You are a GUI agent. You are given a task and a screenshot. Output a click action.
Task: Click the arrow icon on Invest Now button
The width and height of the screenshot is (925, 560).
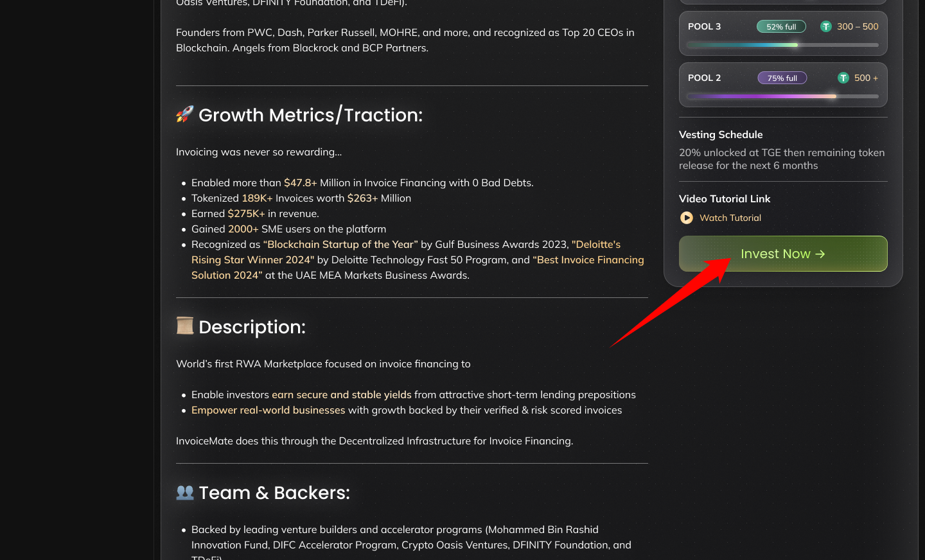coord(820,254)
